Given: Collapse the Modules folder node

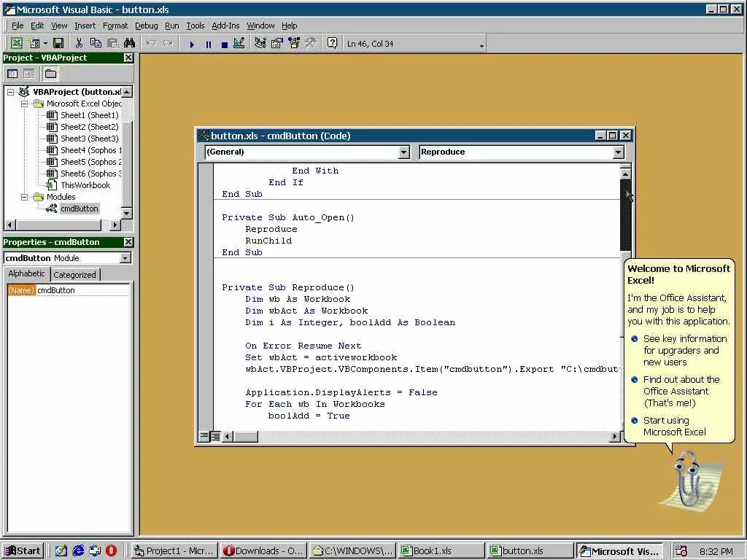Looking at the screenshot, I should (x=25, y=197).
